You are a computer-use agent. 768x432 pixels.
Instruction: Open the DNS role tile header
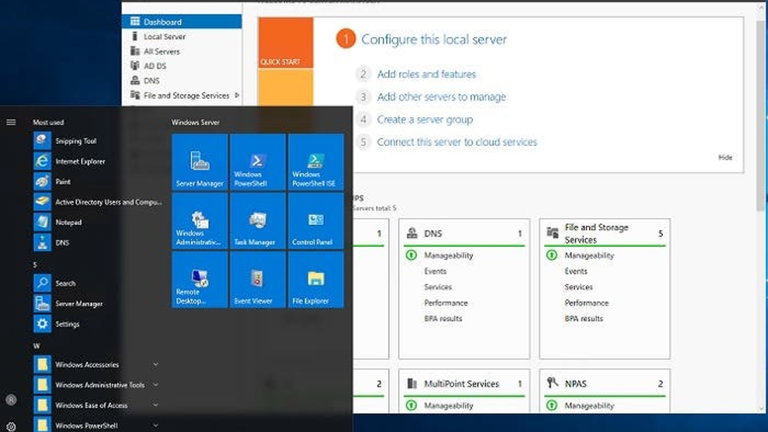pyautogui.click(x=464, y=233)
